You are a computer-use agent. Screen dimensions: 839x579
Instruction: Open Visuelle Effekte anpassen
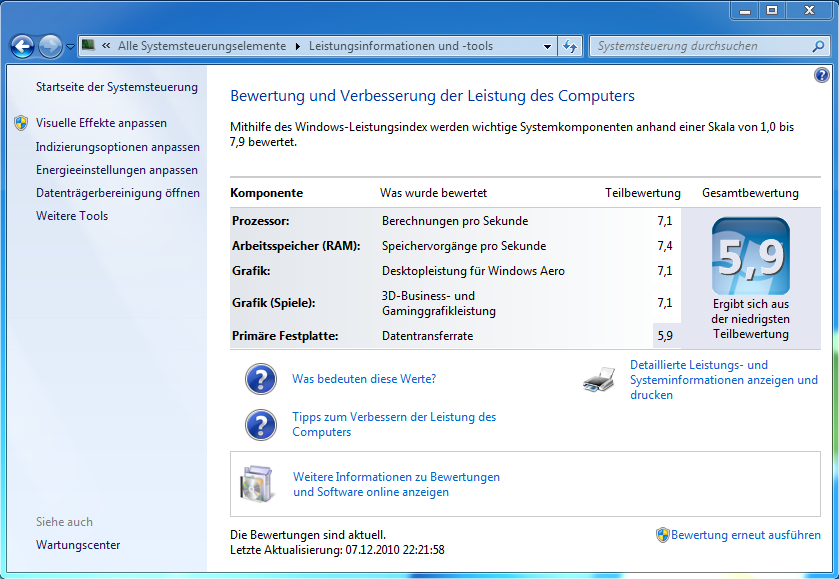click(101, 123)
